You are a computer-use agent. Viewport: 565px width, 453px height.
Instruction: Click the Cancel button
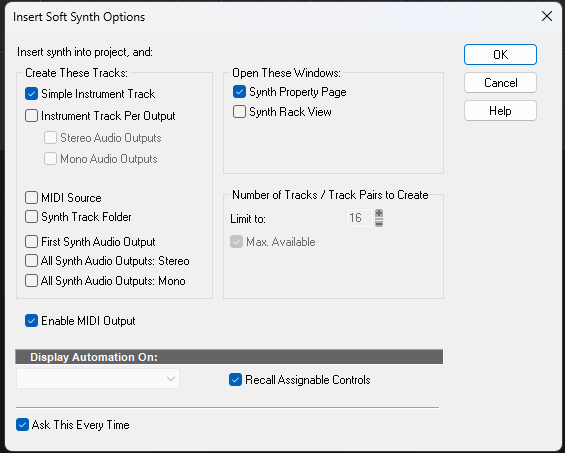(x=500, y=83)
